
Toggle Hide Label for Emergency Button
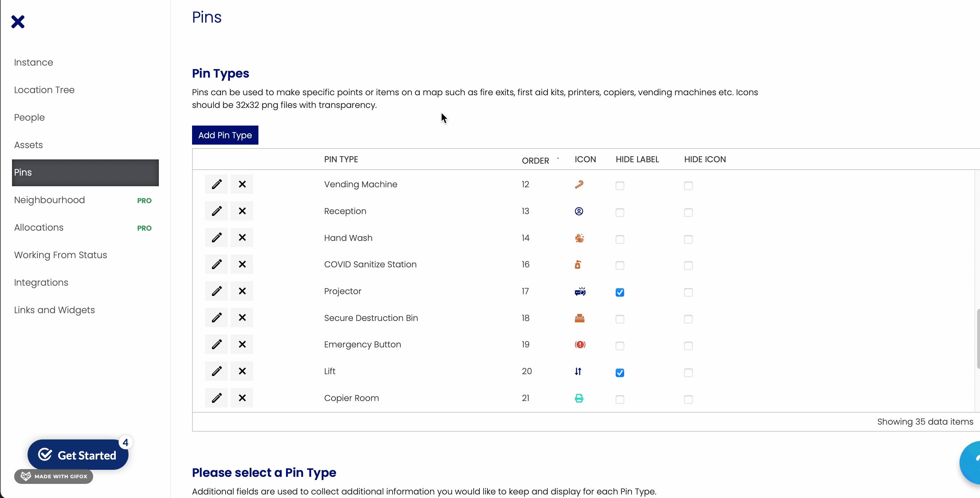pos(620,346)
